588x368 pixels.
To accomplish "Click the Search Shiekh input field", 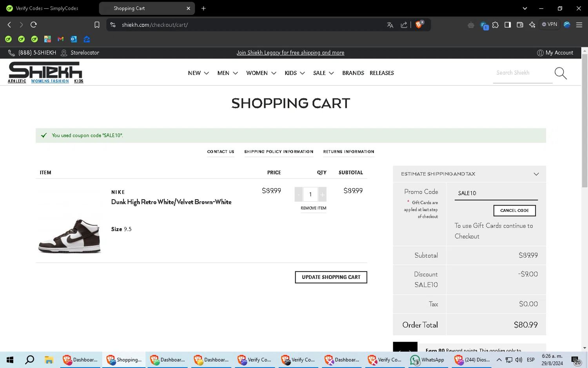I will point(523,73).
